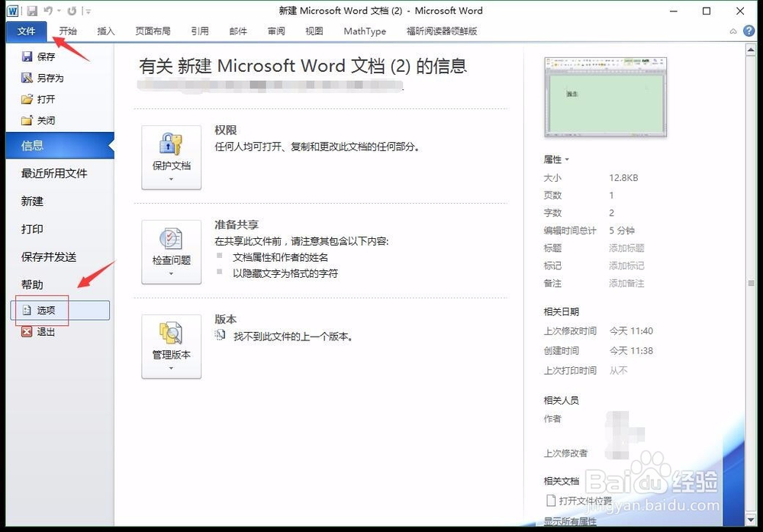The height and width of the screenshot is (532, 763).
Task: Click the 5 分钟 editing time value
Action: coord(622,231)
